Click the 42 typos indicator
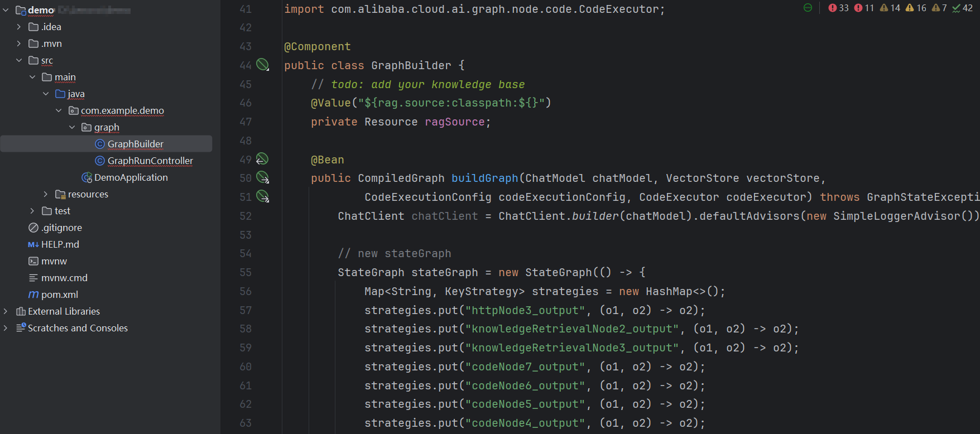 point(963,8)
